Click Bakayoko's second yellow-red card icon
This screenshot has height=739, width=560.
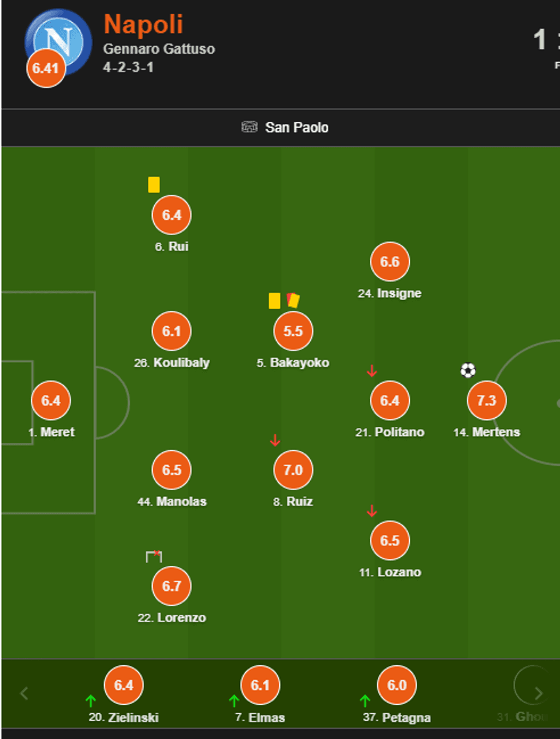[x=293, y=300]
